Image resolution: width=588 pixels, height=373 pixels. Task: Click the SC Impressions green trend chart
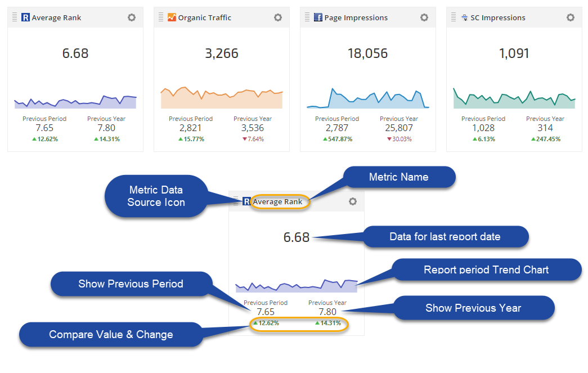click(514, 100)
